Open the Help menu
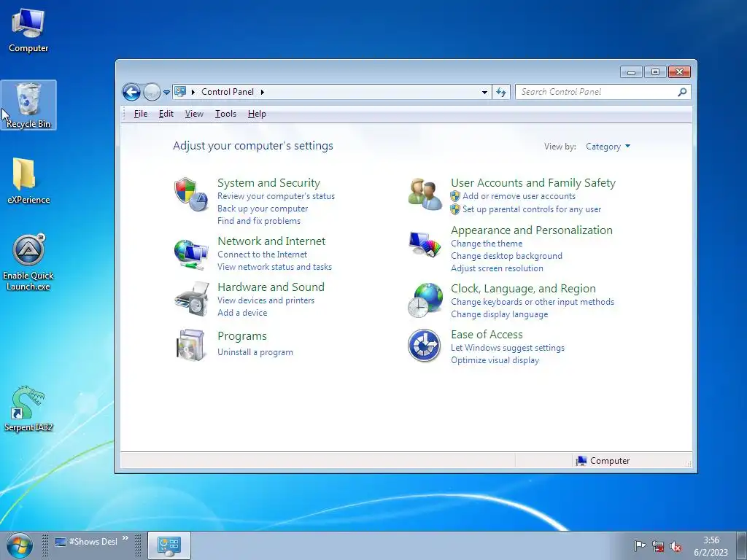747x560 pixels. click(x=257, y=114)
